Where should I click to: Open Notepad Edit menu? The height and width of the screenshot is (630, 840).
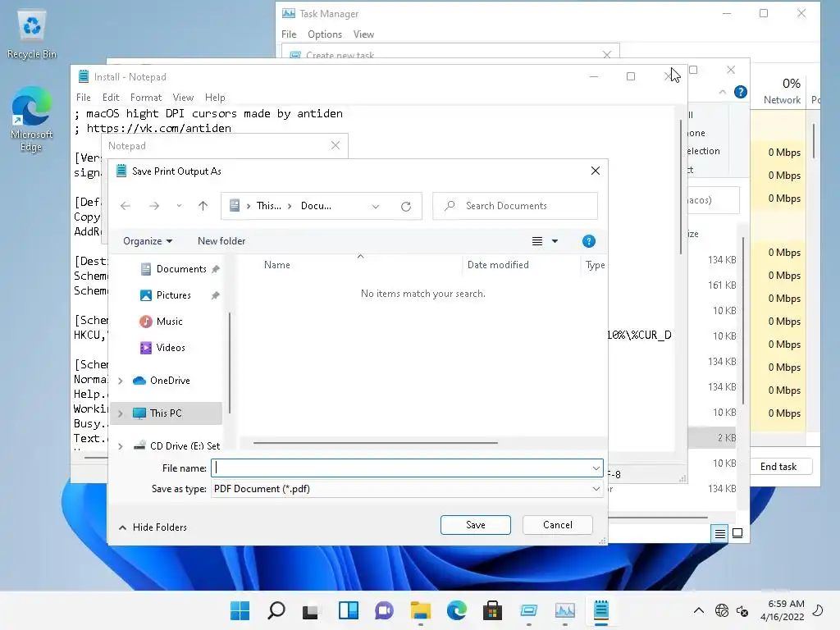click(x=111, y=98)
